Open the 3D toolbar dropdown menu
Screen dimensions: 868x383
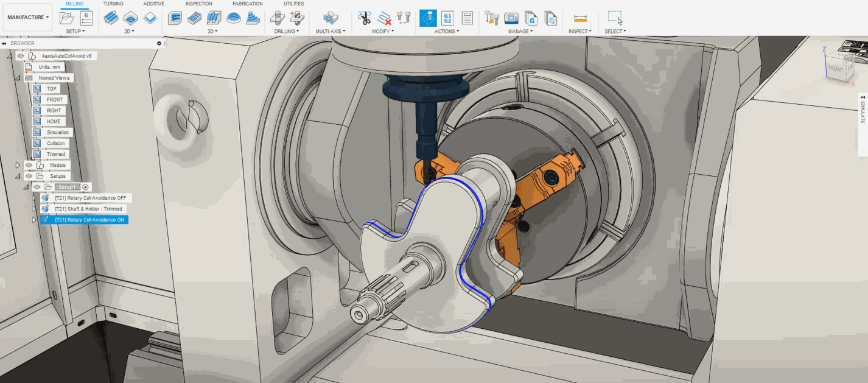[x=212, y=31]
